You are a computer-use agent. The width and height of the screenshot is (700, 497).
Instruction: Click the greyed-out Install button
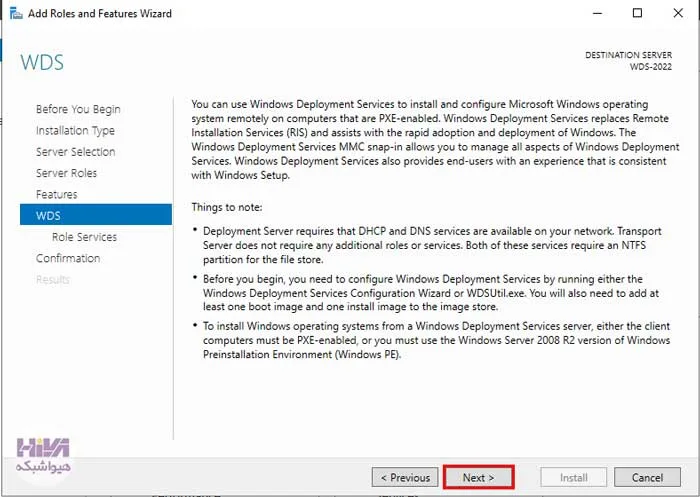point(574,477)
